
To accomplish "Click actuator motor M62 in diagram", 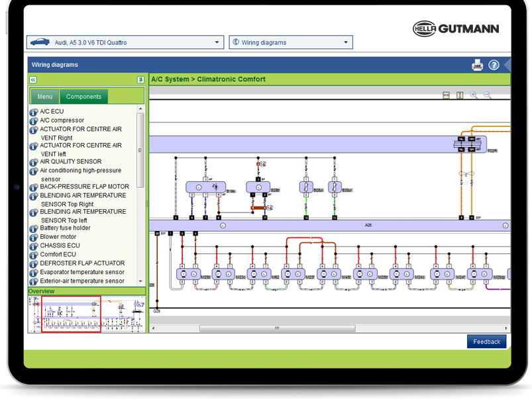I will (x=259, y=274).
